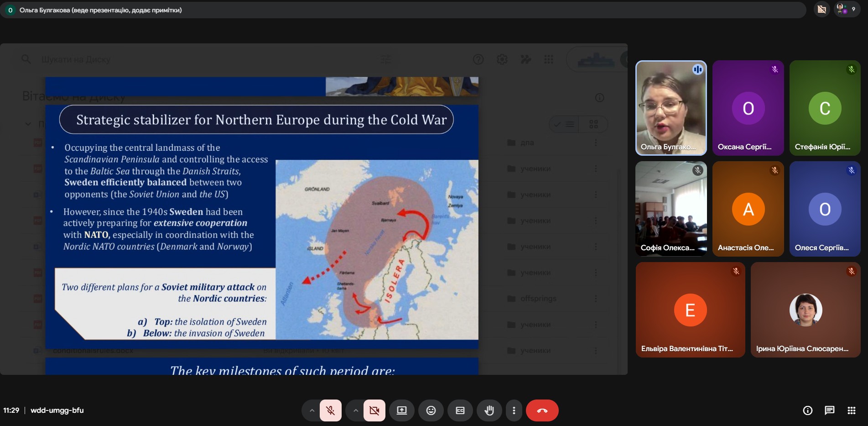
Task: Click Ірина Юріївна Слюсарен participant tile
Action: coord(806,310)
